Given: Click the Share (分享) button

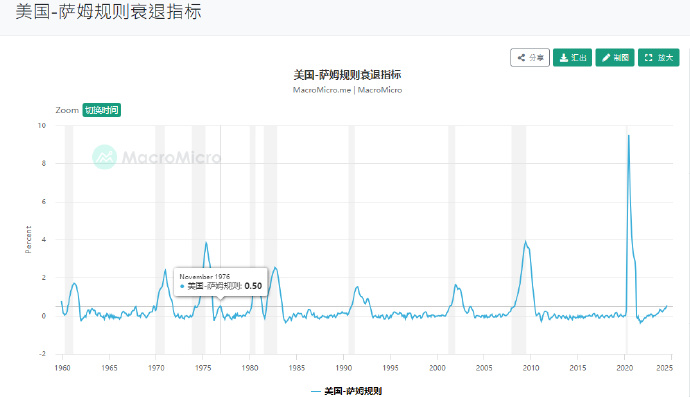Looking at the screenshot, I should (x=530, y=58).
